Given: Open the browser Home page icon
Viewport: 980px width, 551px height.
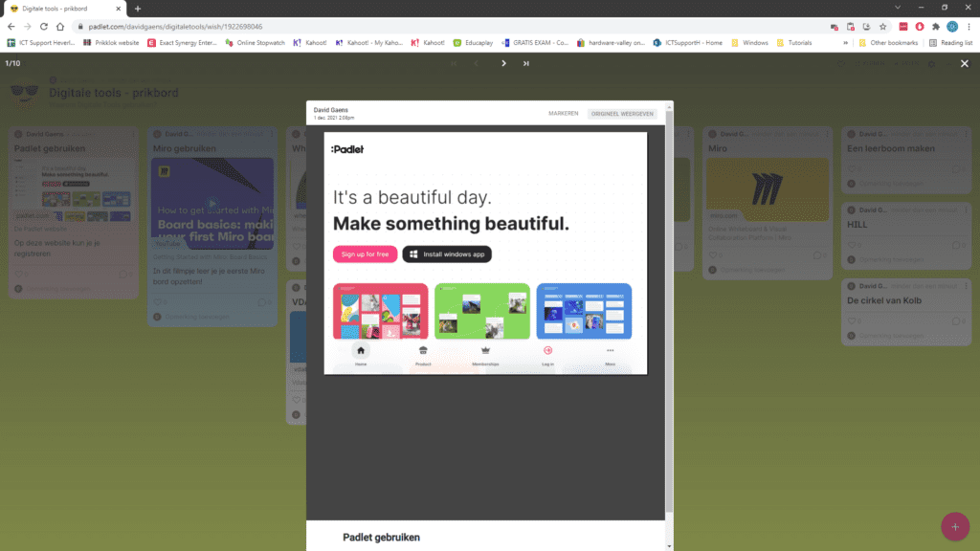Looking at the screenshot, I should click(x=60, y=26).
